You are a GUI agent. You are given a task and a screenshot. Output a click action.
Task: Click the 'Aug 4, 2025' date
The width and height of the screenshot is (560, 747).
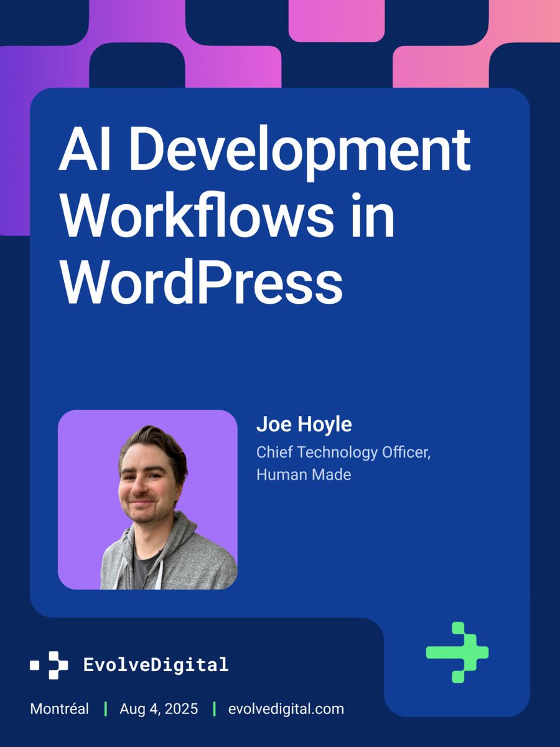(x=159, y=708)
